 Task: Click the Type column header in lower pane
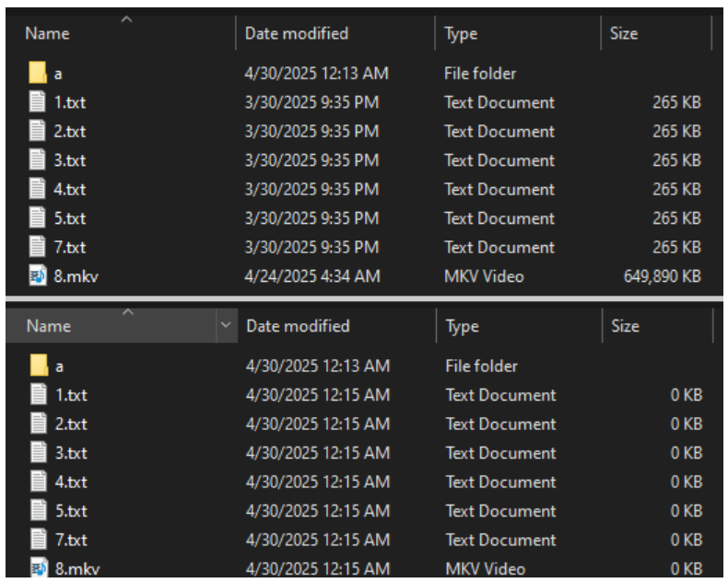coord(462,326)
